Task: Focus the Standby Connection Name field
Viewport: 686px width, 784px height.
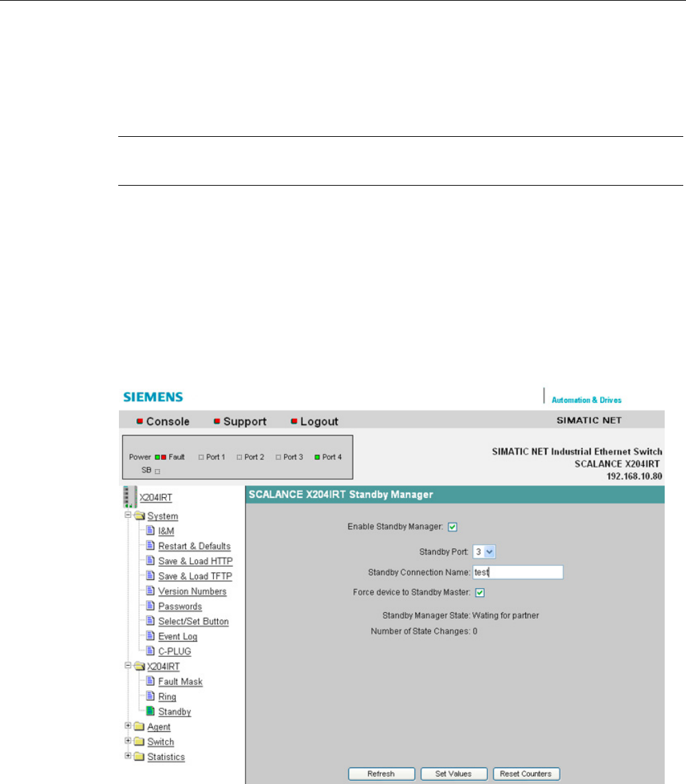Action: coord(518,572)
